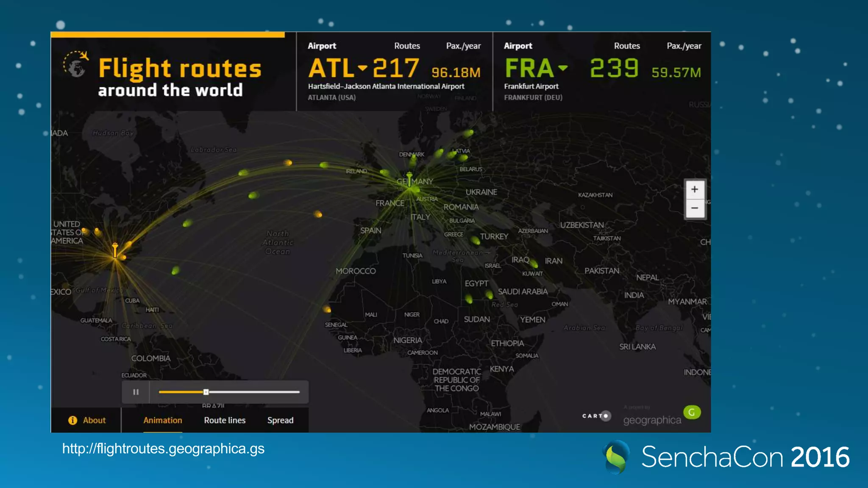Pause the flight animation
The height and width of the screenshot is (488, 868).
[x=136, y=392]
